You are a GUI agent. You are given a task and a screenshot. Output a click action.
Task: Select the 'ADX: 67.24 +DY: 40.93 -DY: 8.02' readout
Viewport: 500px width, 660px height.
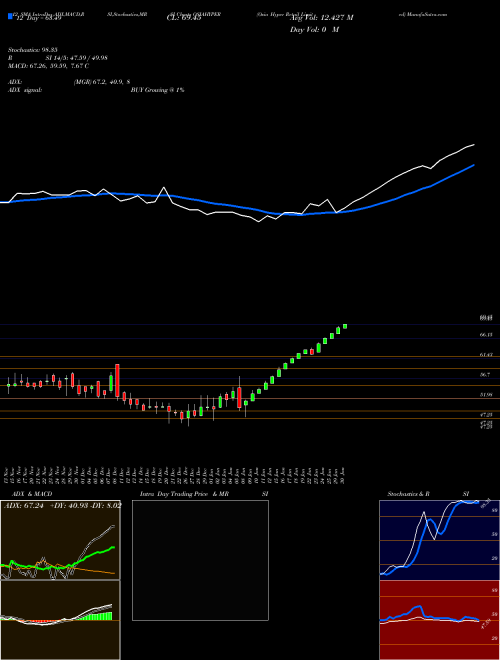click(63, 505)
